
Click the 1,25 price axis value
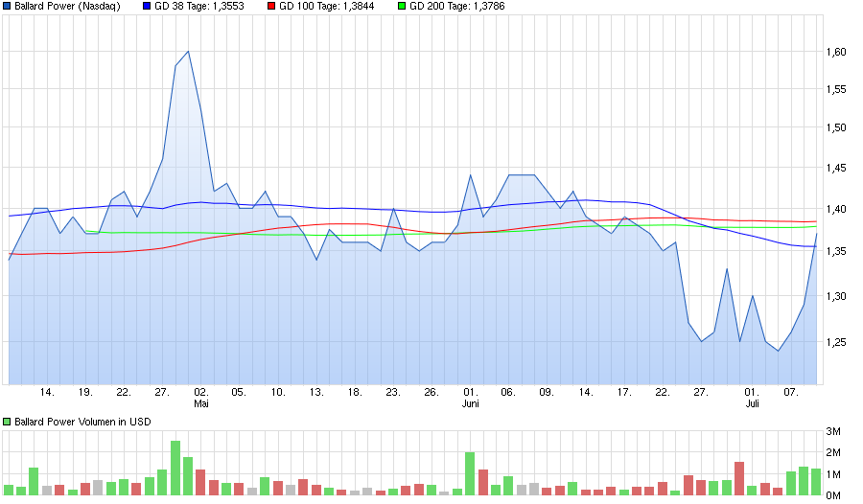point(836,342)
